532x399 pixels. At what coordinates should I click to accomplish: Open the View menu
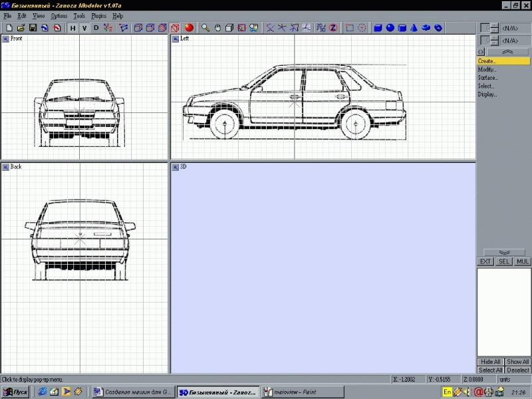pos(39,16)
